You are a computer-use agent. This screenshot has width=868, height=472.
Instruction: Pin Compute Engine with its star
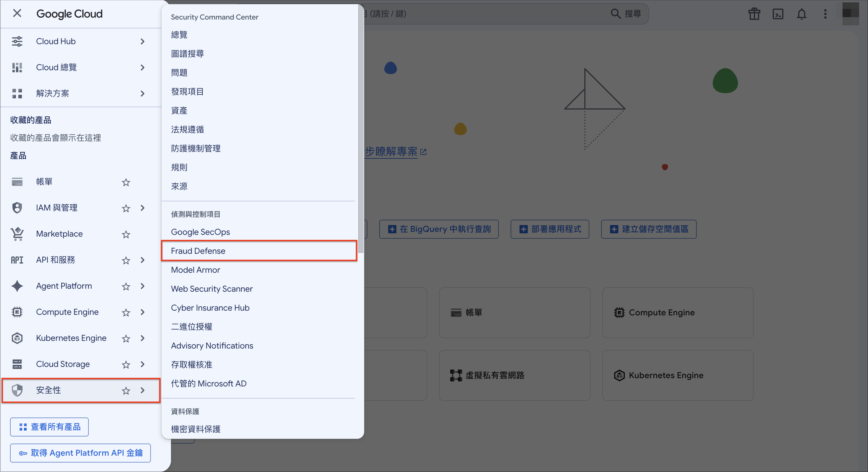pyautogui.click(x=126, y=312)
